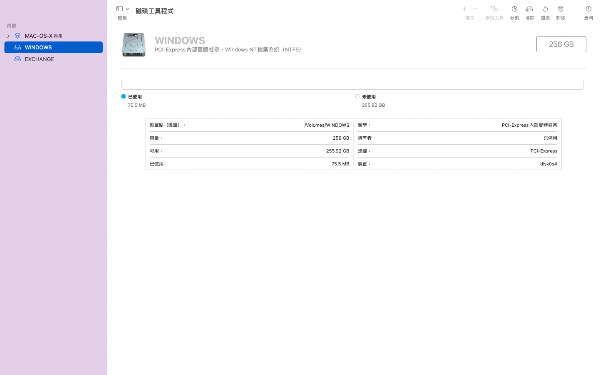Click the disk usage bar
This screenshot has height=375, width=600.
click(352, 85)
